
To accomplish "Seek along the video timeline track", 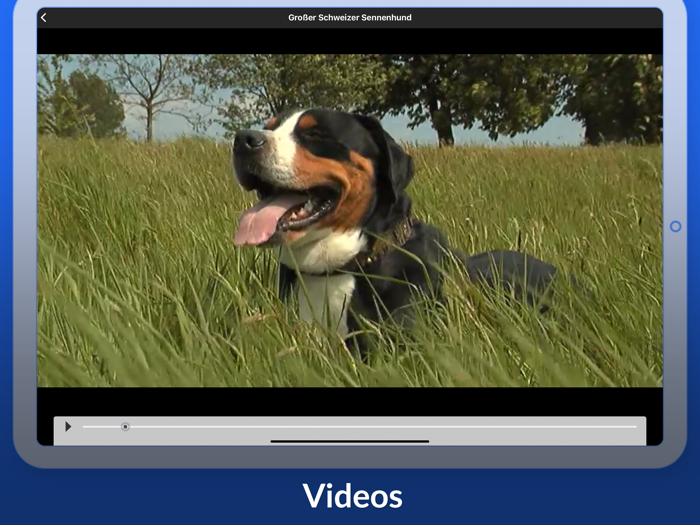I will (359, 427).
